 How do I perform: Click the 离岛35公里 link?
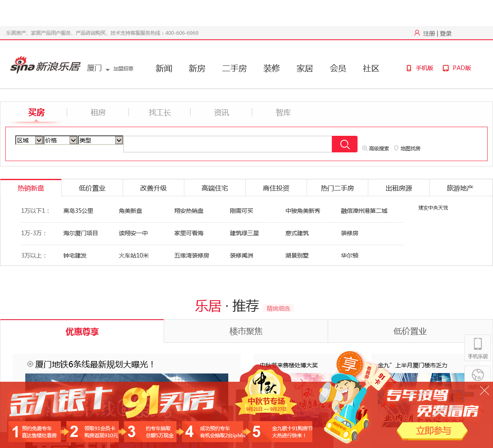(x=78, y=211)
